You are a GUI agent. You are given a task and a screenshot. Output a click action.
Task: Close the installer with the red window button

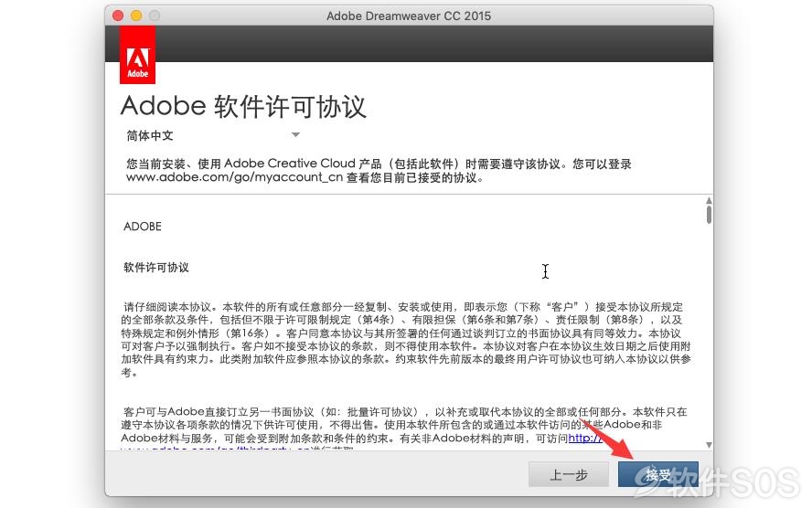[118, 16]
